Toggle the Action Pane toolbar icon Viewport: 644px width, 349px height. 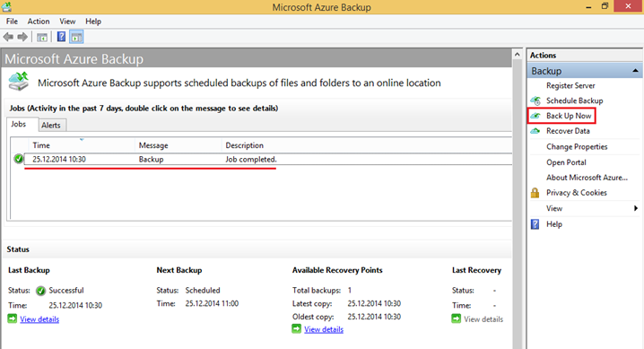(x=76, y=38)
